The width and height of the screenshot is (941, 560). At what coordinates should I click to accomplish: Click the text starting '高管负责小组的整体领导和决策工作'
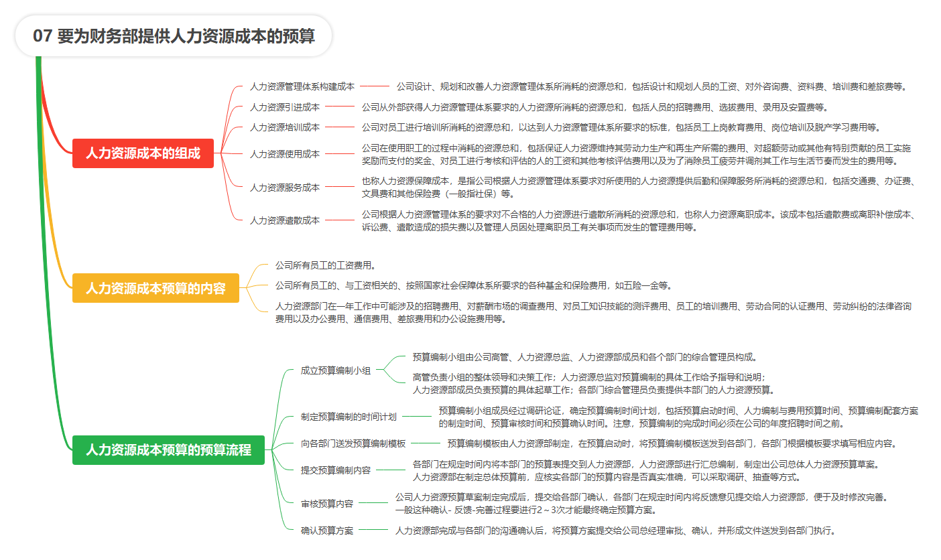coord(594,383)
